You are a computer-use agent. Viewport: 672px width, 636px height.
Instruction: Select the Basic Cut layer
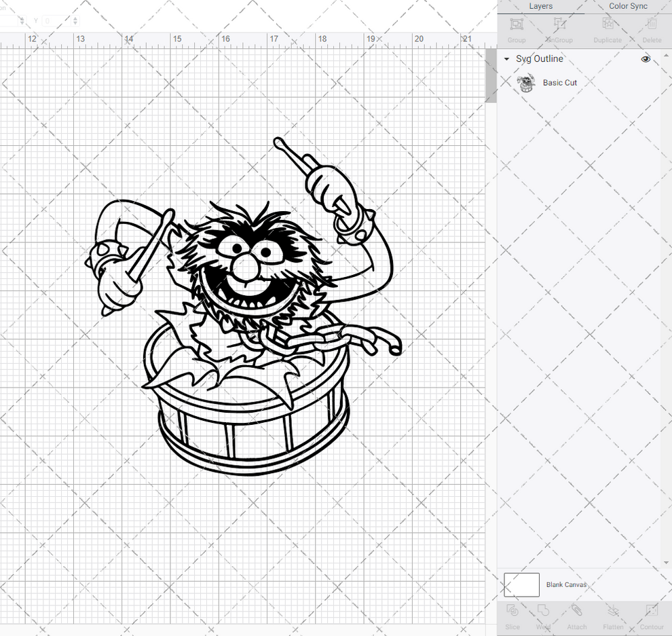coord(560,82)
